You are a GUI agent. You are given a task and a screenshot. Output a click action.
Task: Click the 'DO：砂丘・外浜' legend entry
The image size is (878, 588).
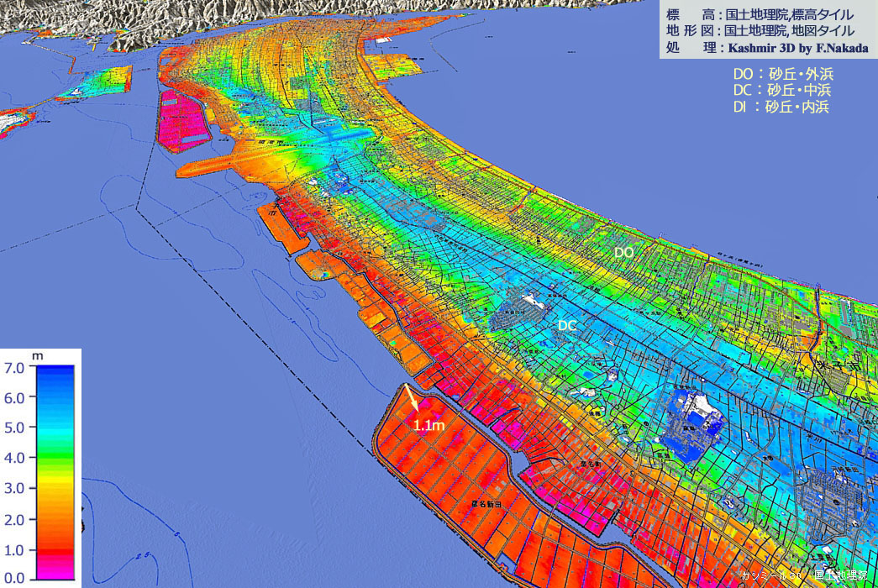click(783, 74)
